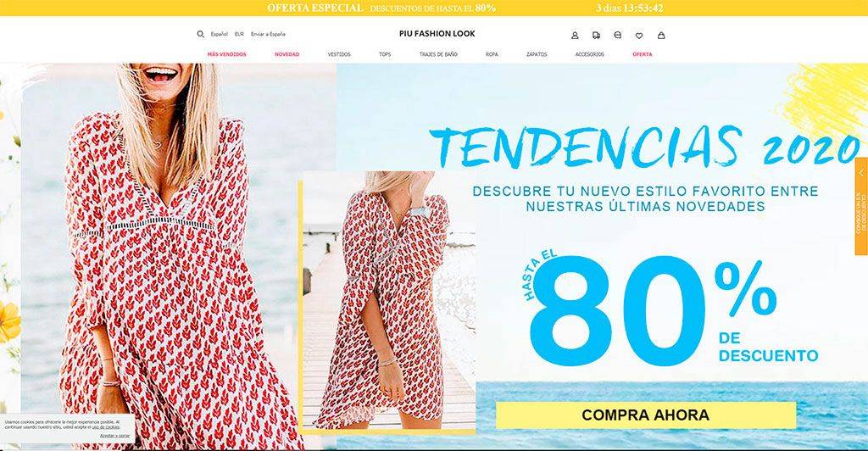Open the MÁS VENDIDOS menu
The height and width of the screenshot is (451, 868).
(x=227, y=54)
